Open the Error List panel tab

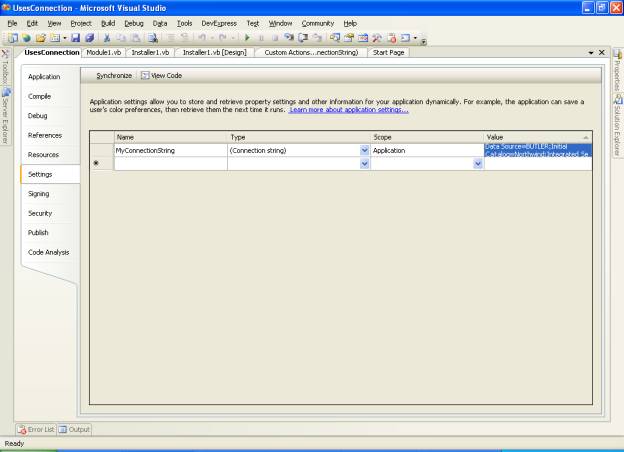click(x=36, y=430)
